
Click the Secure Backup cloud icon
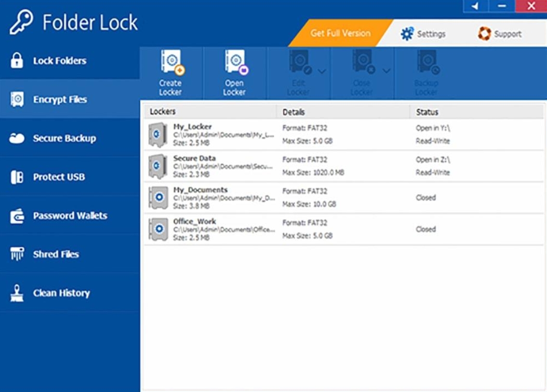coord(17,138)
